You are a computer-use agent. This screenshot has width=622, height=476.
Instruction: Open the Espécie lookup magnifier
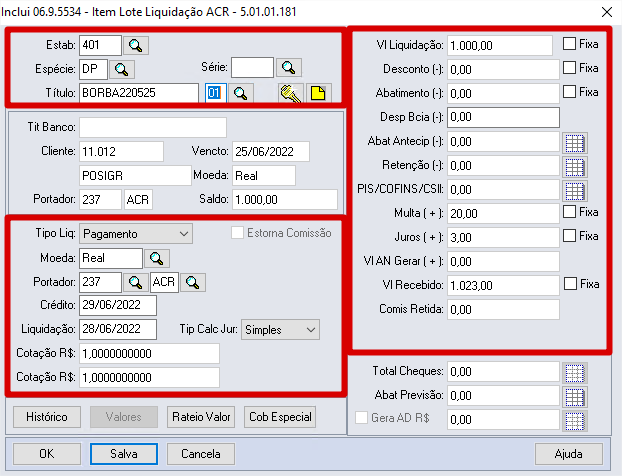click(121, 69)
